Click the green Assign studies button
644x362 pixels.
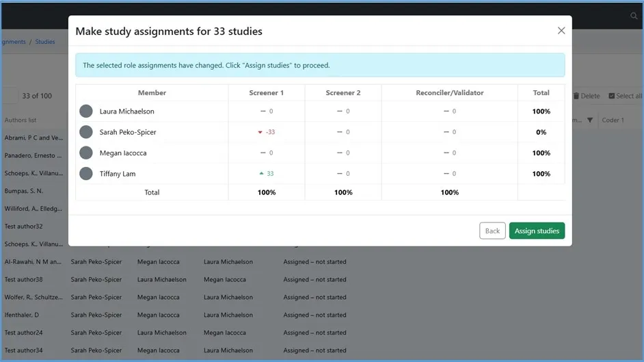[x=537, y=231]
